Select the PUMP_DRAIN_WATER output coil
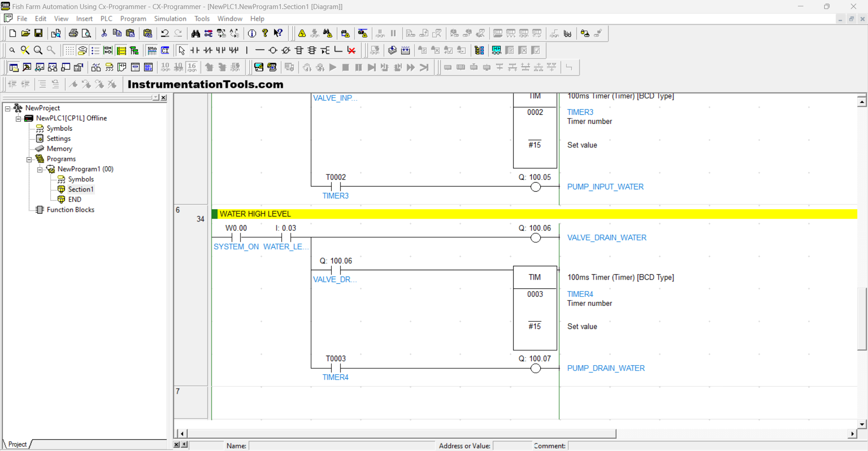The height and width of the screenshot is (451, 868). click(x=536, y=368)
